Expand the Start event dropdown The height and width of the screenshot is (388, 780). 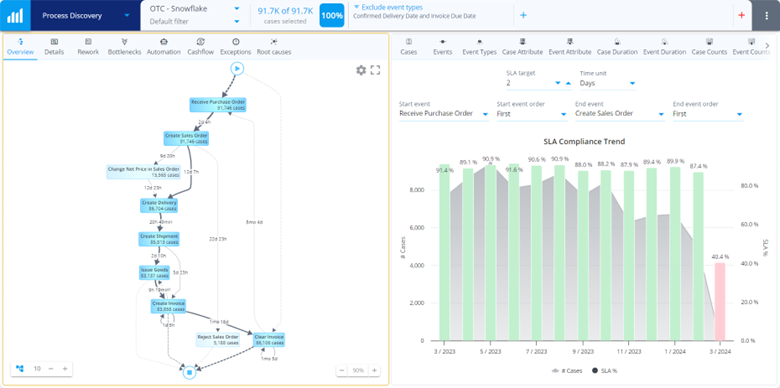(444, 114)
